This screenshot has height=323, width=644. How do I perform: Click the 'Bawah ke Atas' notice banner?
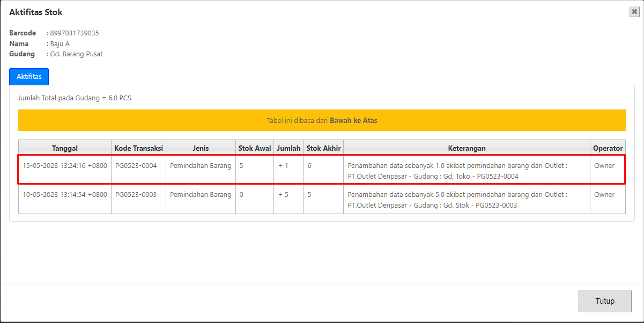pyautogui.click(x=322, y=120)
